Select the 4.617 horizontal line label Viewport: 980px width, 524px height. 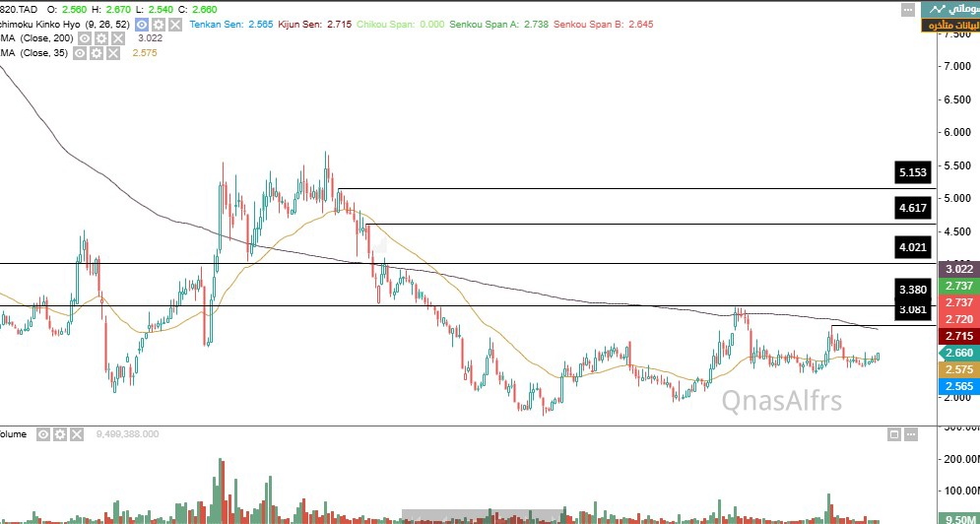point(912,207)
